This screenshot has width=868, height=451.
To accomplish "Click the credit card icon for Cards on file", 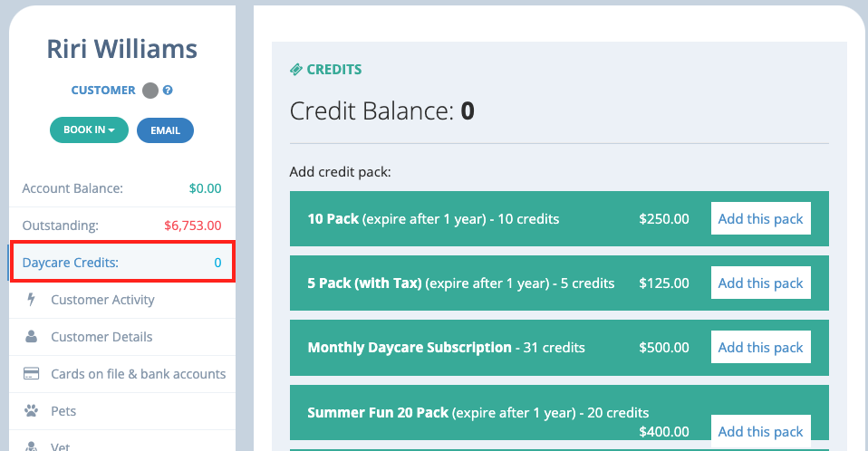I will pos(31,373).
